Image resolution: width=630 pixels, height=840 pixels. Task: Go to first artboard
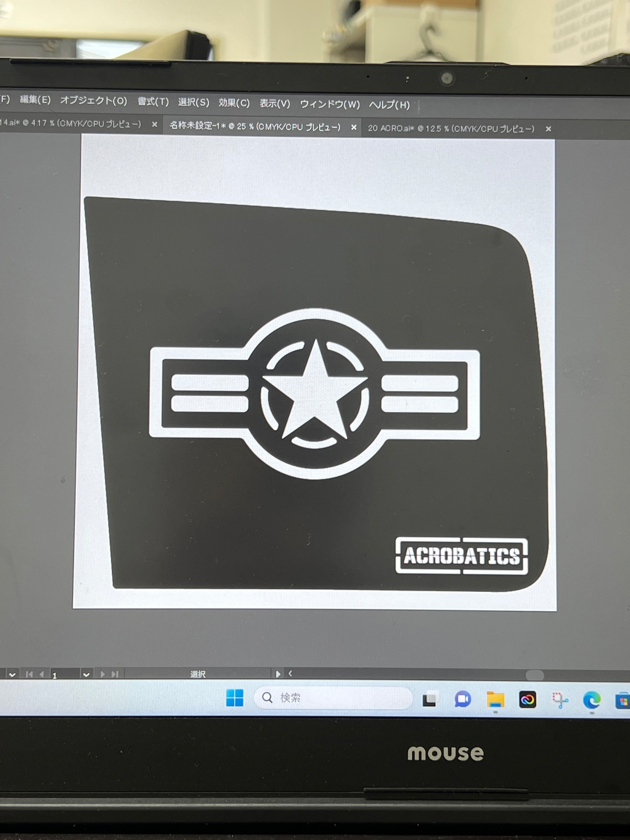click(29, 675)
